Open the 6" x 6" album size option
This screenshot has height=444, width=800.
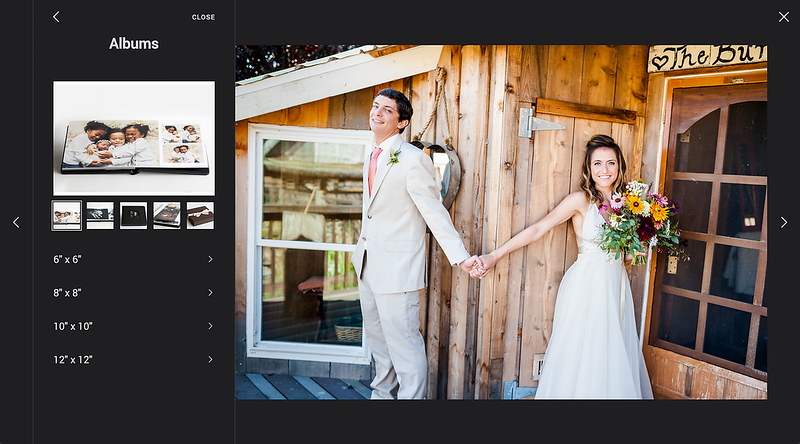[x=67, y=260]
